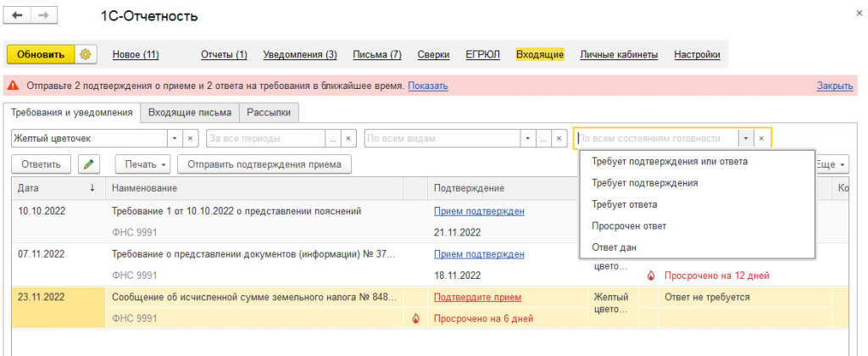The height and width of the screenshot is (356, 868).
Task: Click Прием подтвержден link dated 18.11.2022
Action: point(479,254)
